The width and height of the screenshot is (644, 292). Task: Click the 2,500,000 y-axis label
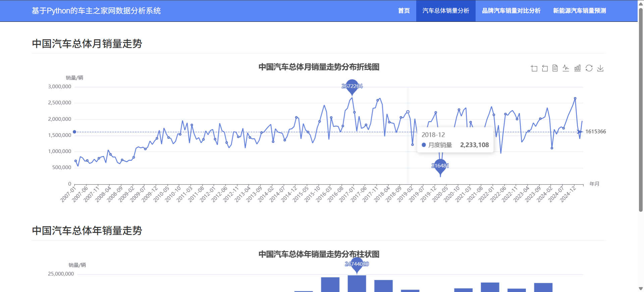60,103
